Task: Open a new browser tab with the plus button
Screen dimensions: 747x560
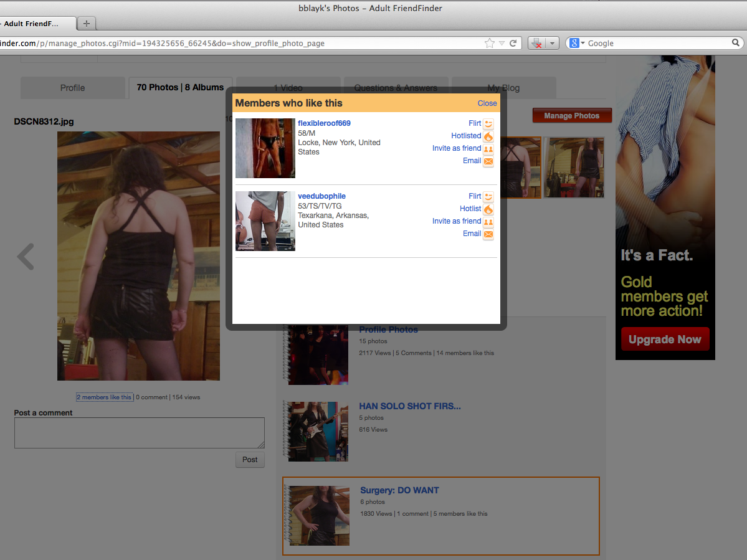Action: pyautogui.click(x=85, y=22)
